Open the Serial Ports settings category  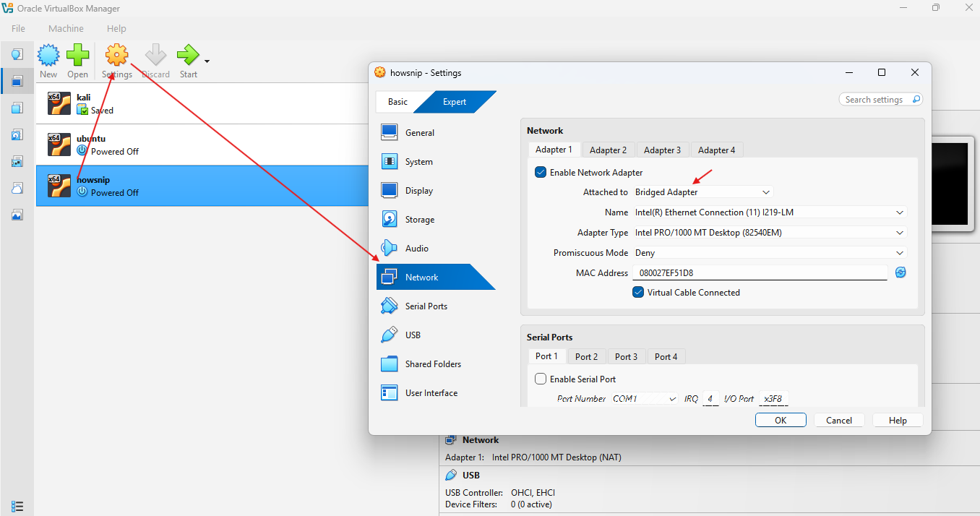coord(436,306)
